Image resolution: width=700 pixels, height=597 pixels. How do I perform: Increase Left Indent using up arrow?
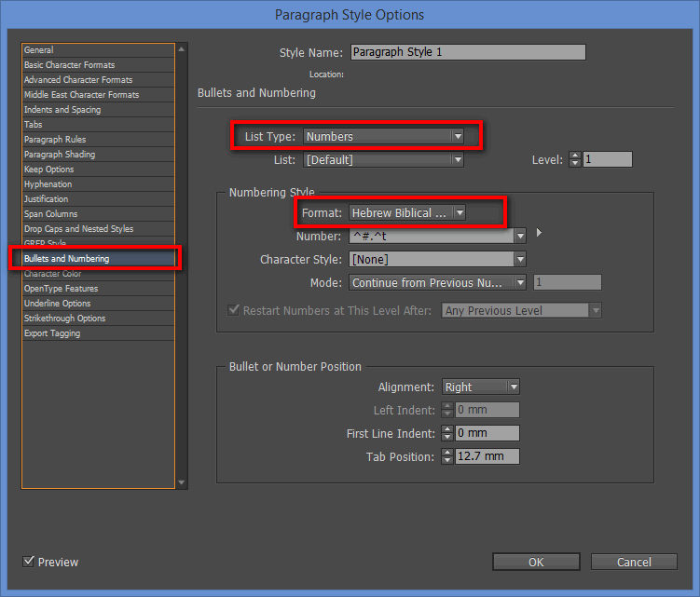[x=446, y=406]
